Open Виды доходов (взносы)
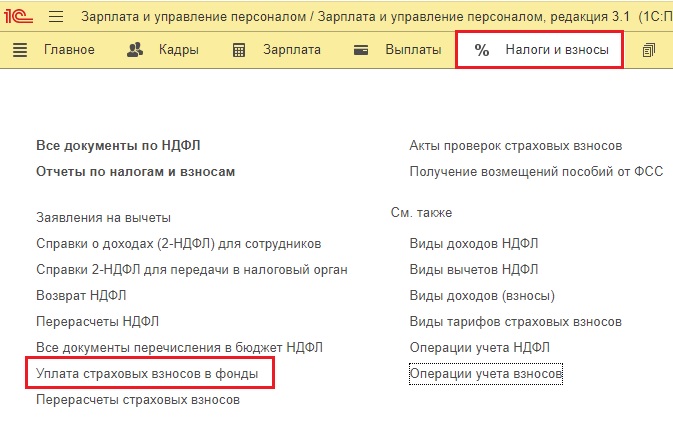 click(482, 296)
